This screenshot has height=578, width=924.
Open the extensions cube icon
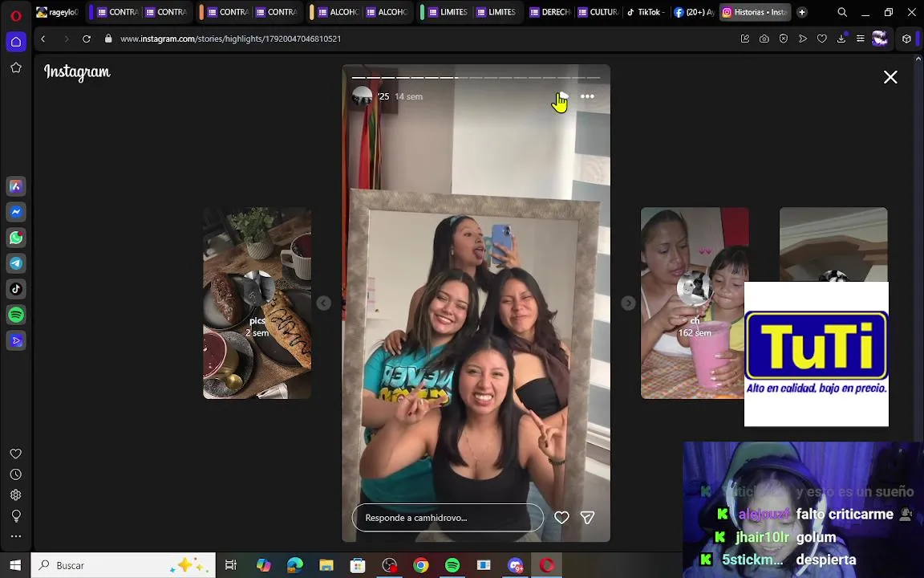coord(906,39)
